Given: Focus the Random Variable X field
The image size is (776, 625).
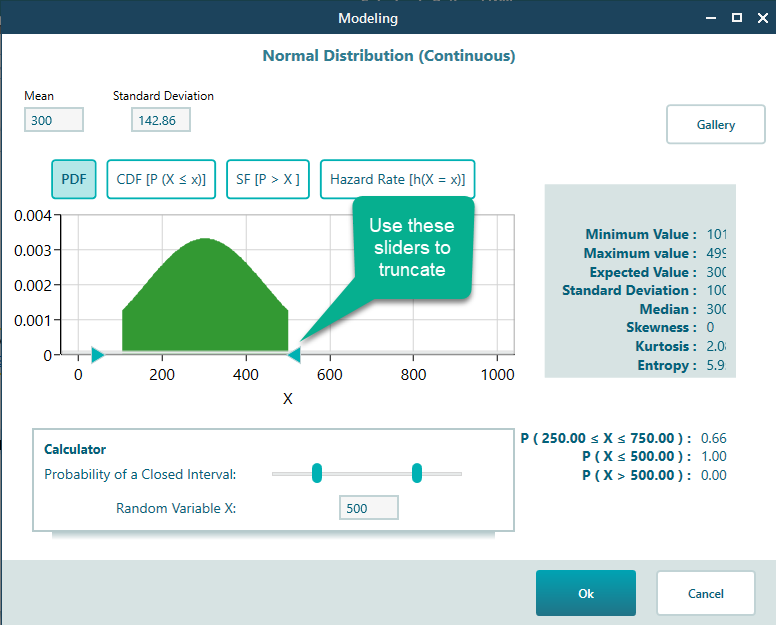Looking at the screenshot, I should coord(368,508).
